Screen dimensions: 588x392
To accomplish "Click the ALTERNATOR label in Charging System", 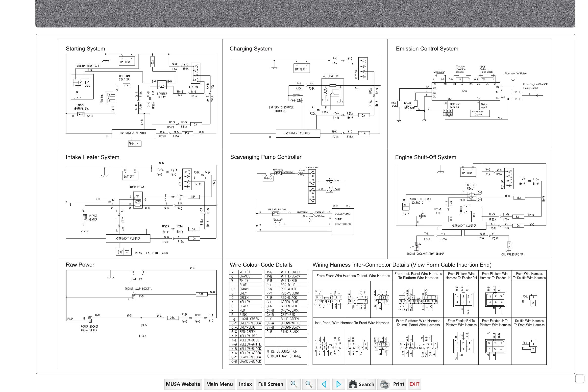I will tap(330, 76).
